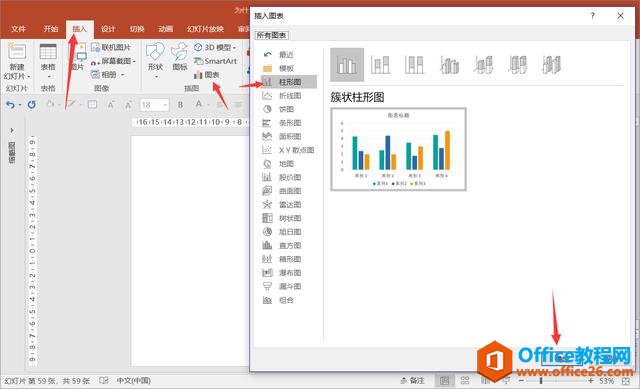
Task: Click the redo icon in quick access toolbar
Action: click(31, 105)
